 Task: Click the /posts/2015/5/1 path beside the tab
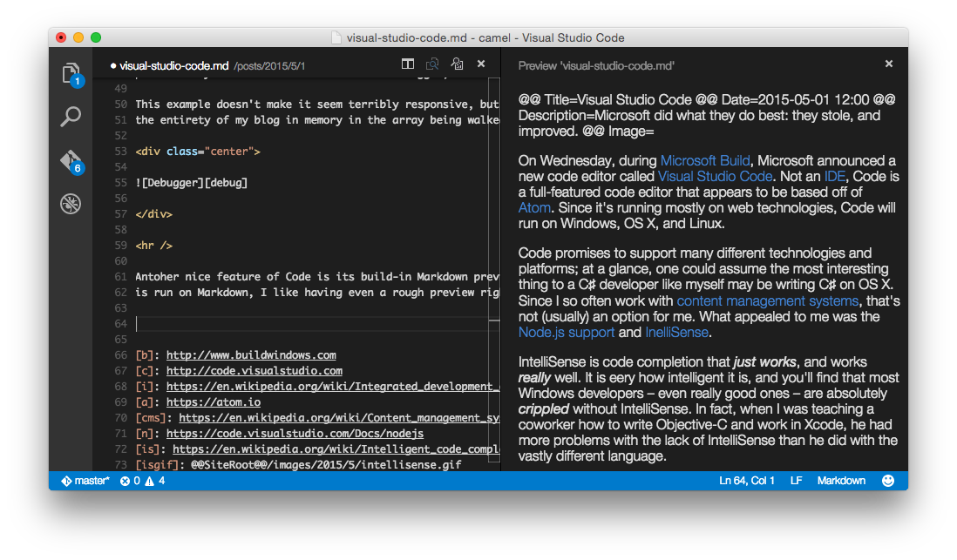269,66
